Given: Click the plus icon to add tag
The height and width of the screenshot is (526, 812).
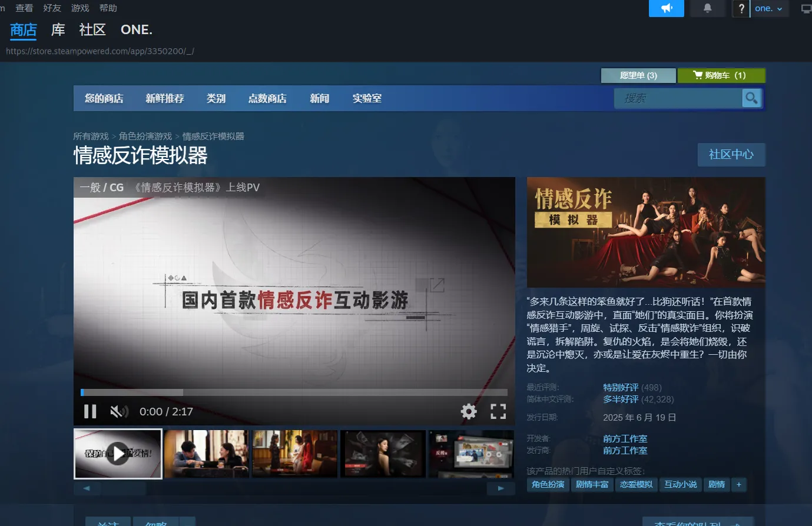Looking at the screenshot, I should 738,484.
